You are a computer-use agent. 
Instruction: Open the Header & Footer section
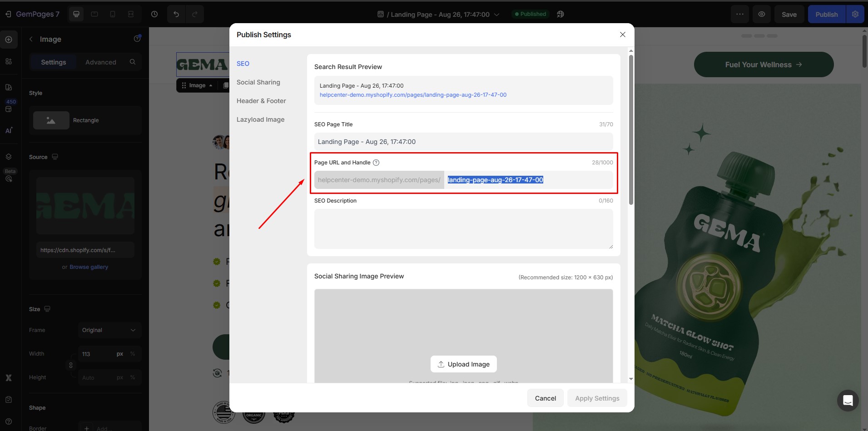(x=261, y=101)
